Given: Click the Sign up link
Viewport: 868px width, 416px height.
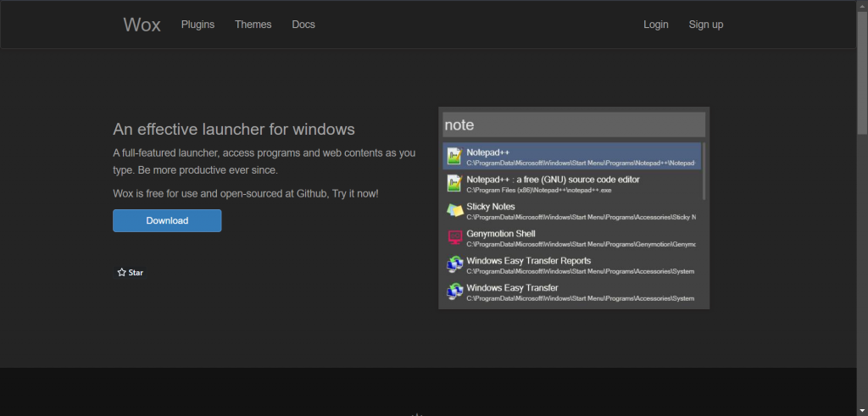Looking at the screenshot, I should pos(706,25).
